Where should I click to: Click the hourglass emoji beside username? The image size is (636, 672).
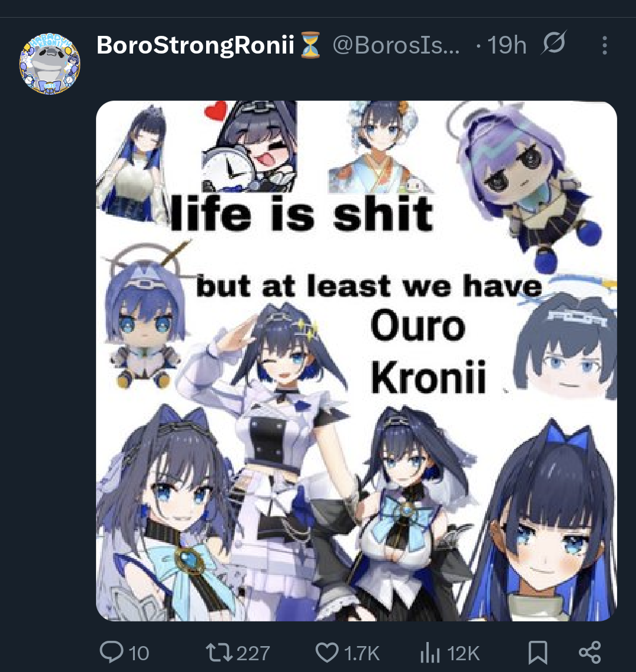[310, 45]
